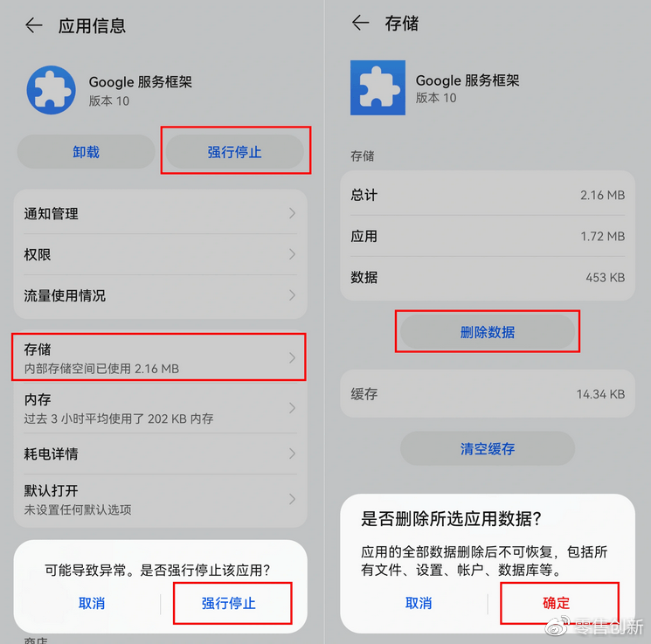
Task: Tap 缓存 14.34 KB row
Action: click(x=488, y=393)
